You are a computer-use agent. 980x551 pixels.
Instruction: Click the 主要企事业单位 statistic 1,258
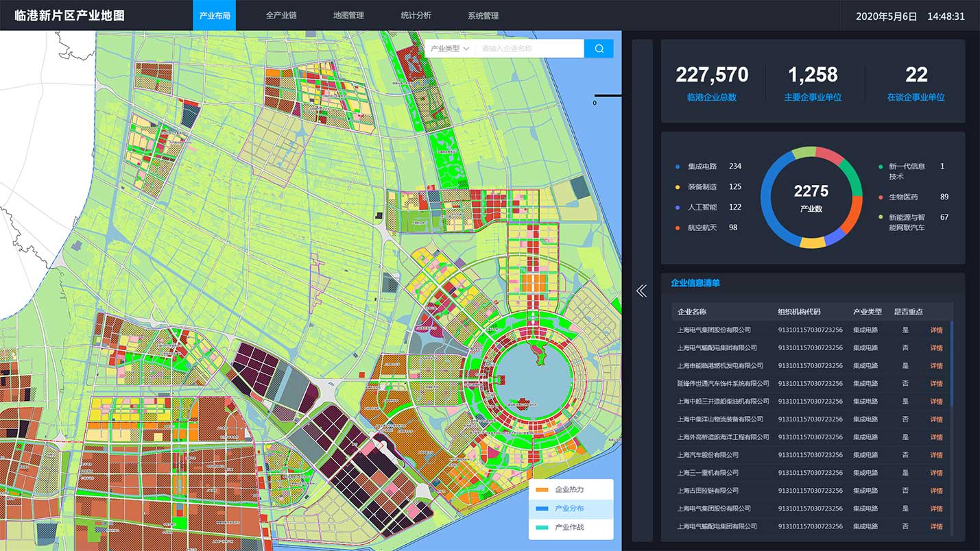point(813,83)
